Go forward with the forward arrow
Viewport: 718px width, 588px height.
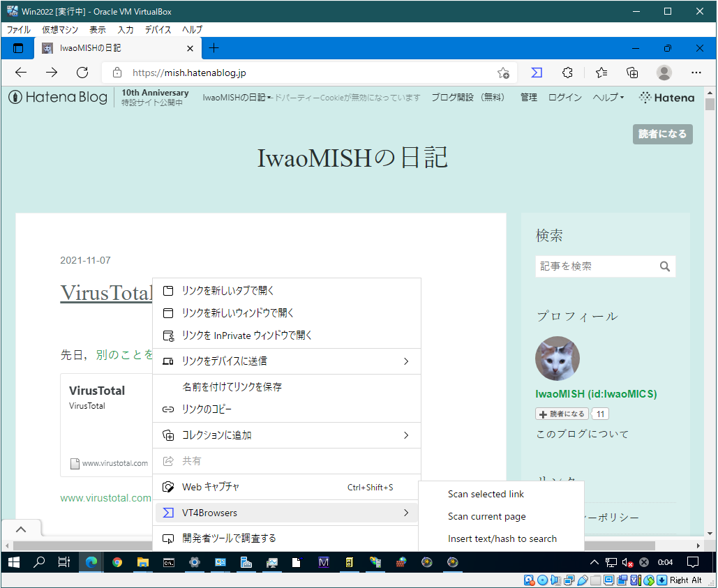point(52,73)
